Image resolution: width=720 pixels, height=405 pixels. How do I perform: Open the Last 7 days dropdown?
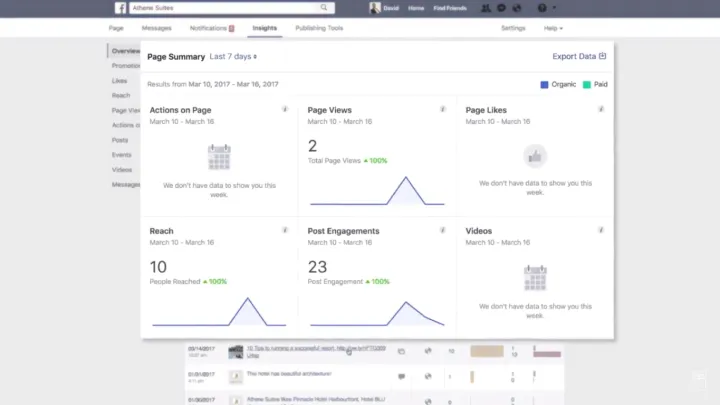click(x=233, y=57)
